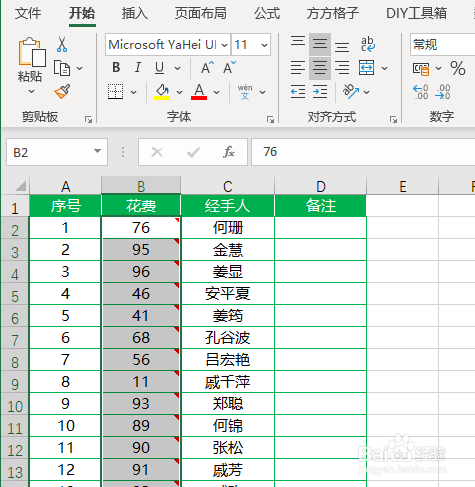475x487 pixels.
Task: Click the formula bar Cancel X
Action: click(157, 152)
